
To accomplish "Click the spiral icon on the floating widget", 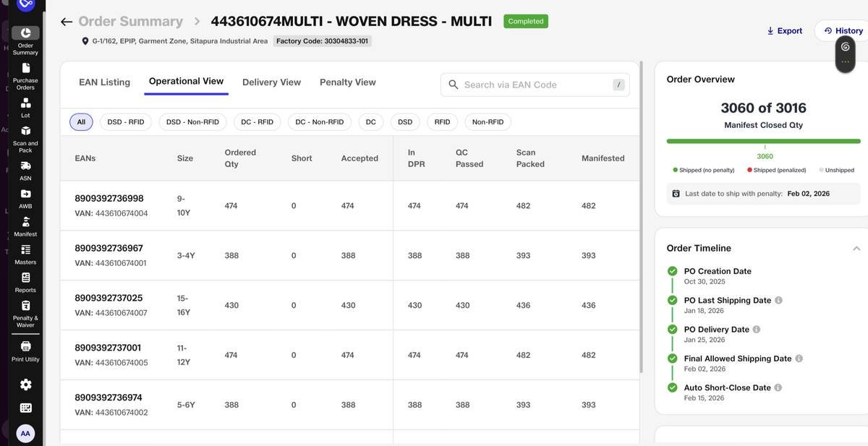I will 845,47.
